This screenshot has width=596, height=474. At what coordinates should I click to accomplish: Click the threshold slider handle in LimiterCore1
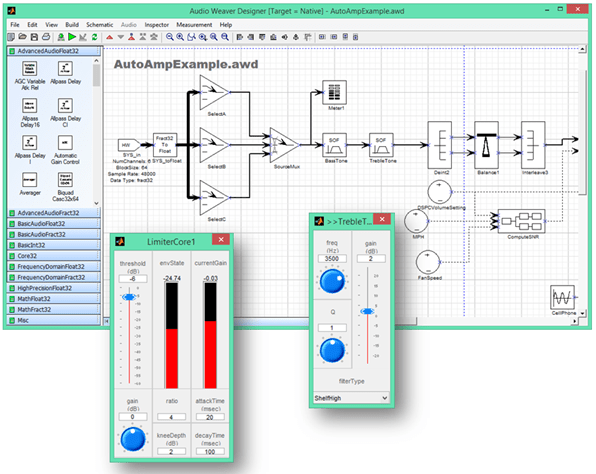[129, 297]
